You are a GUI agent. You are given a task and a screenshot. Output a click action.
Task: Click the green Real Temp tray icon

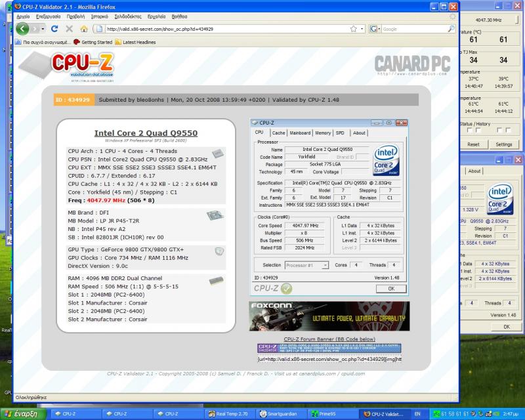[436, 414]
